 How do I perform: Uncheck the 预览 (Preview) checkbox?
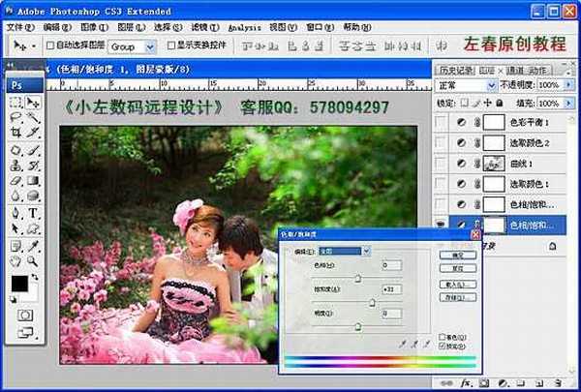[x=442, y=346]
